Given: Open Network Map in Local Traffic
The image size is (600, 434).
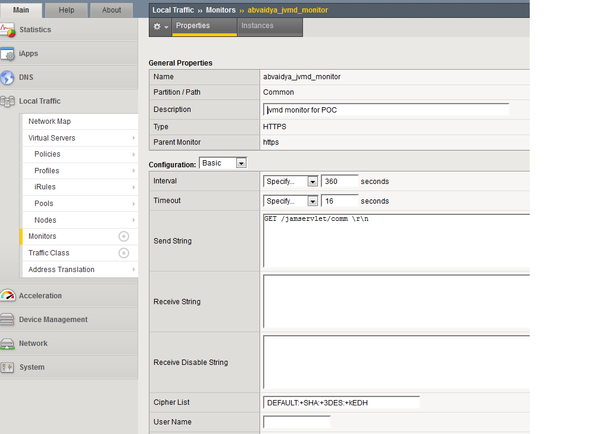Looking at the screenshot, I should point(49,121).
